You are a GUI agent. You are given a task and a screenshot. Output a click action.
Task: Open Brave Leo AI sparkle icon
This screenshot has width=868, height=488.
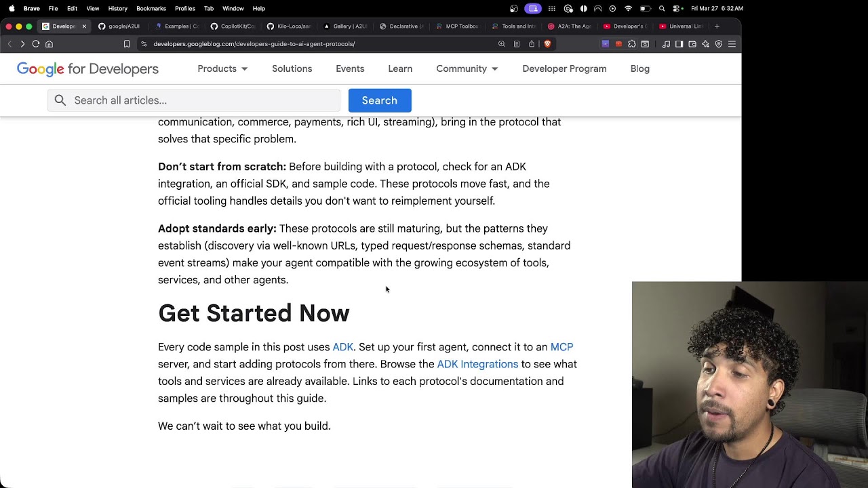coord(705,44)
